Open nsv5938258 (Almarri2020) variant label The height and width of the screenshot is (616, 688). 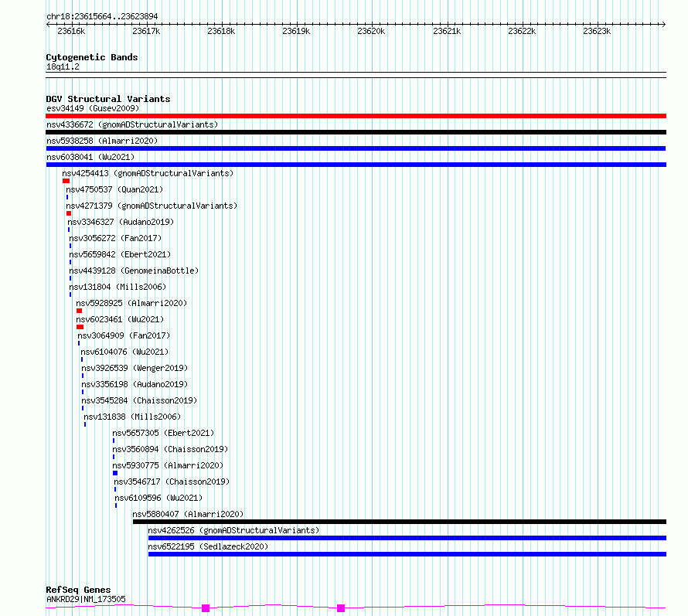point(102,141)
